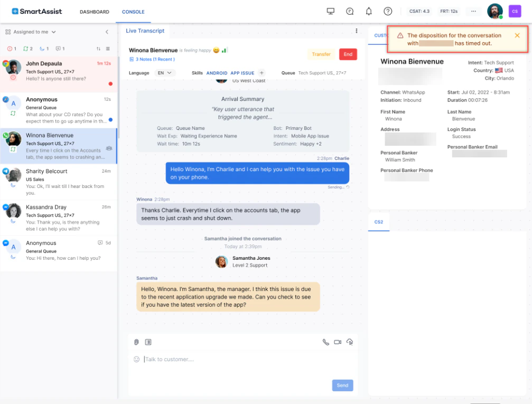
Task: Open Kassandra Dray conversation
Action: (x=59, y=218)
